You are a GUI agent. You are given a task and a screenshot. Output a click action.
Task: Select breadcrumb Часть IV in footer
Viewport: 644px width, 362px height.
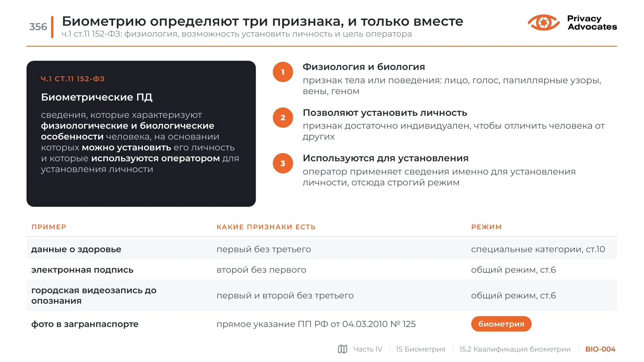click(368, 349)
